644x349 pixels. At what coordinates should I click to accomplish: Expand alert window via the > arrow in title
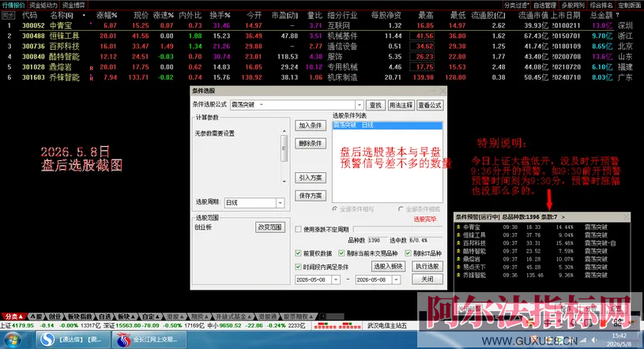click(563, 217)
